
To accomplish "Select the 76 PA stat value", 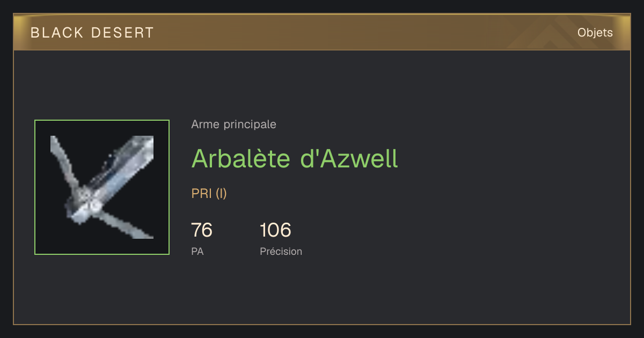I will tap(202, 230).
